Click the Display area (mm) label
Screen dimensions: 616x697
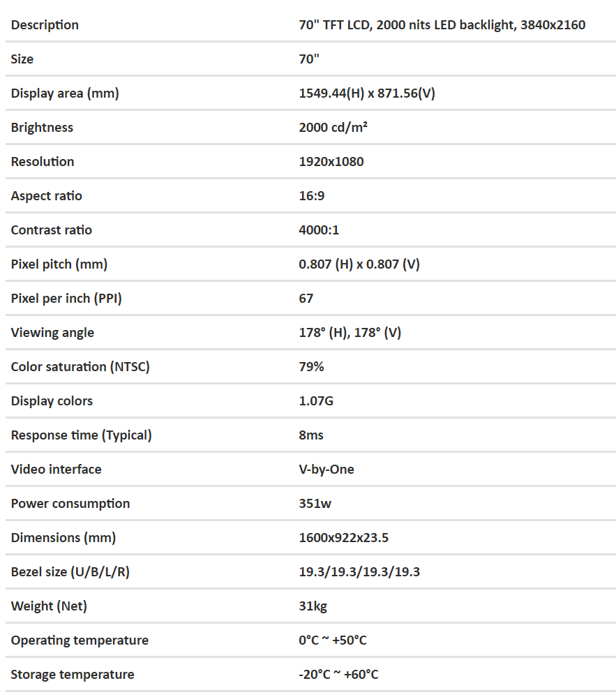click(x=65, y=93)
